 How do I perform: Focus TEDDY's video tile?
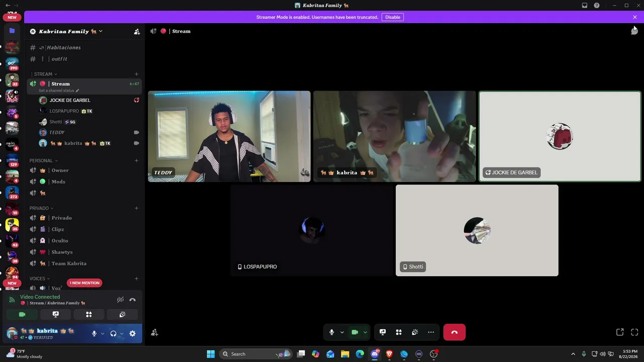[x=229, y=136]
